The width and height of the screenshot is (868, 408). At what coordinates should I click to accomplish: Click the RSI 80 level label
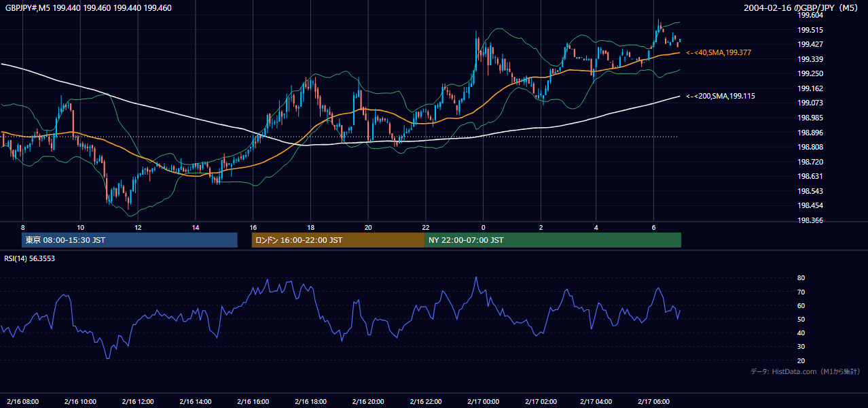(801, 278)
